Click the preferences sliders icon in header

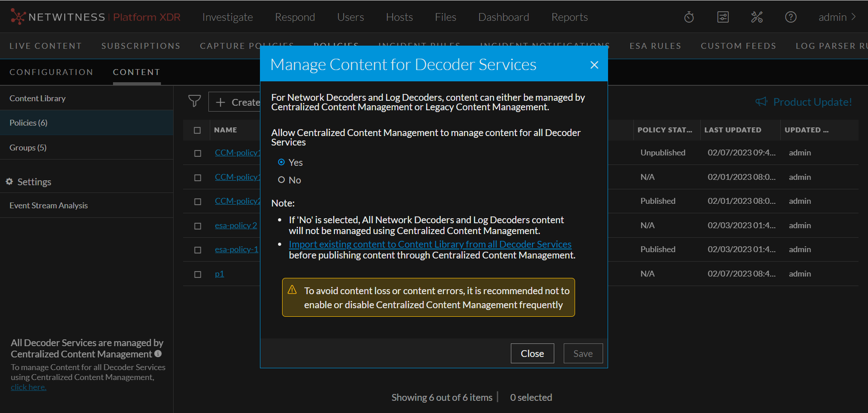tap(722, 17)
